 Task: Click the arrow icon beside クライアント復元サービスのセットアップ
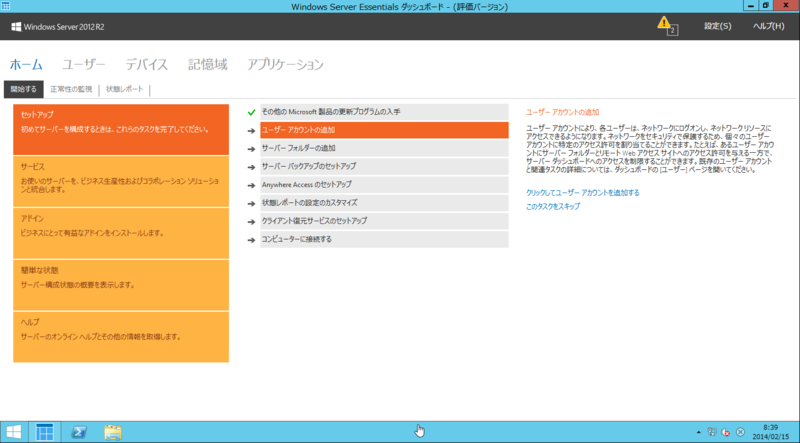pyautogui.click(x=251, y=222)
